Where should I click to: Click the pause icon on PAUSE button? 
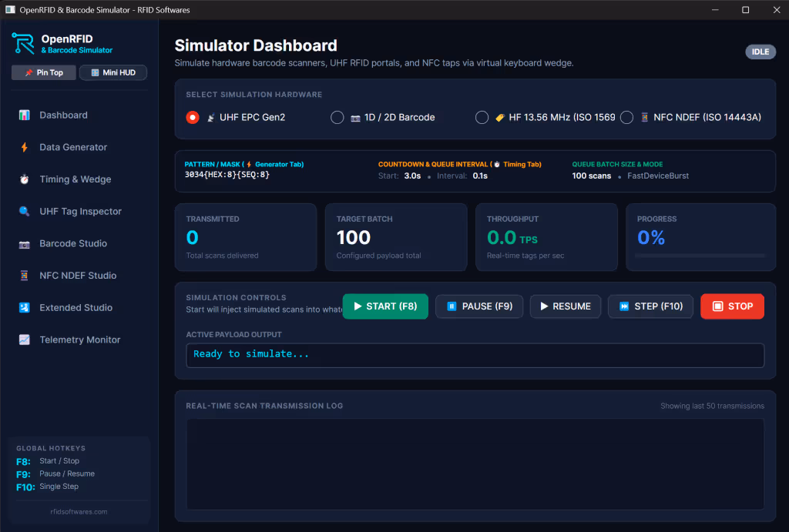tap(452, 306)
